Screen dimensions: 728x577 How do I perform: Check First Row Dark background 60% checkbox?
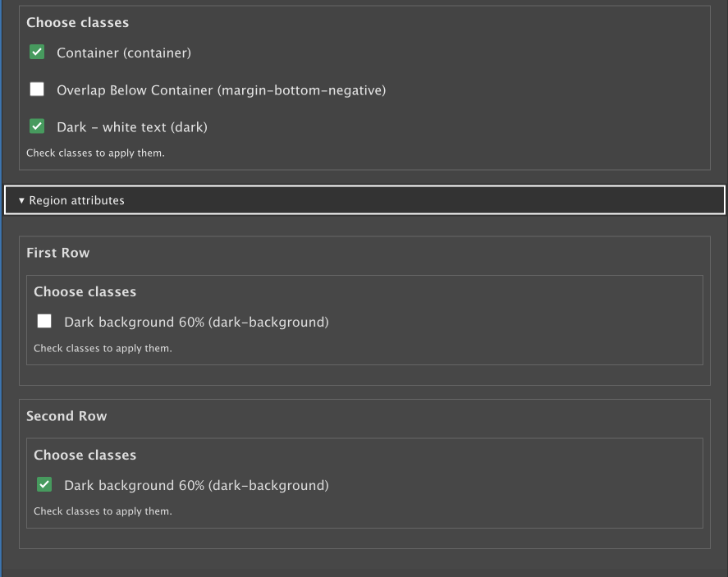44,321
